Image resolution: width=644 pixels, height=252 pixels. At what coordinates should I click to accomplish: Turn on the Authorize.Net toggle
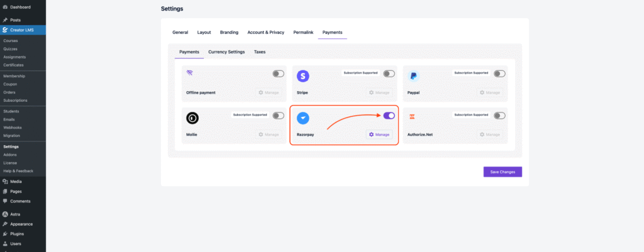coord(500,116)
